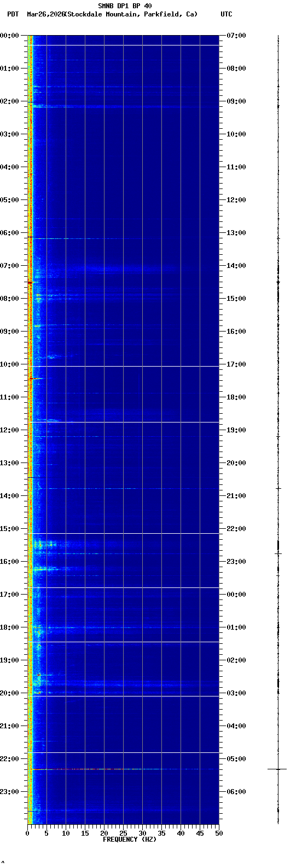302x868 pixels.
Task: Click the FREQUENCY (HZ) axis label
Action: (x=130, y=839)
